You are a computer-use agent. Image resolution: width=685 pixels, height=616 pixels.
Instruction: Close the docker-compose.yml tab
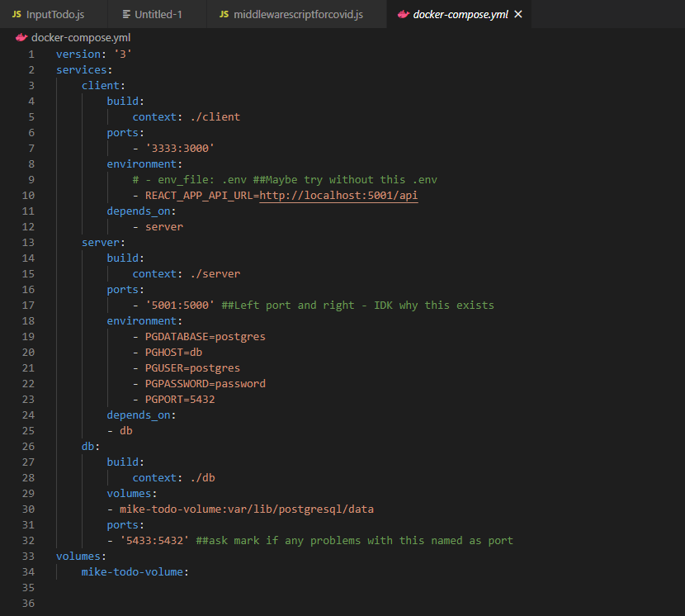(518, 15)
